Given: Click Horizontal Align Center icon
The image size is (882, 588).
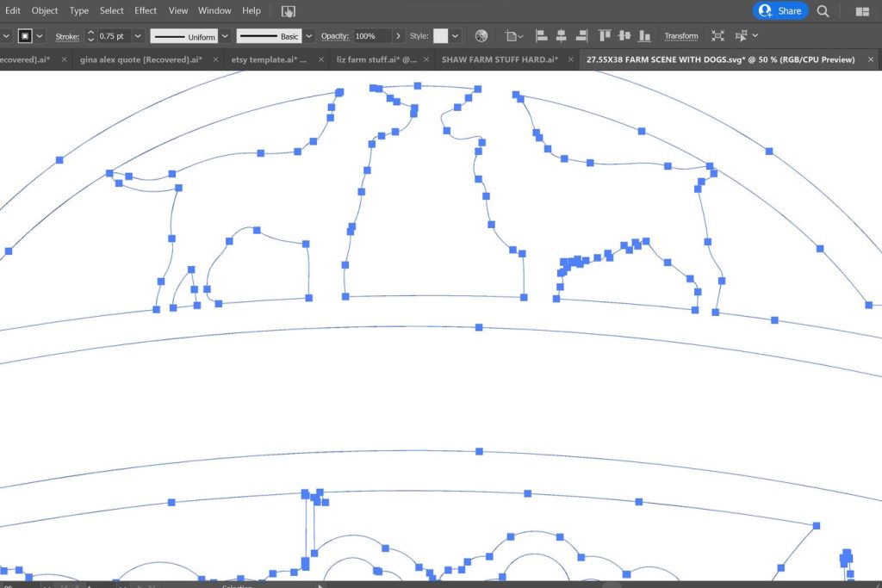Looking at the screenshot, I should coord(562,36).
